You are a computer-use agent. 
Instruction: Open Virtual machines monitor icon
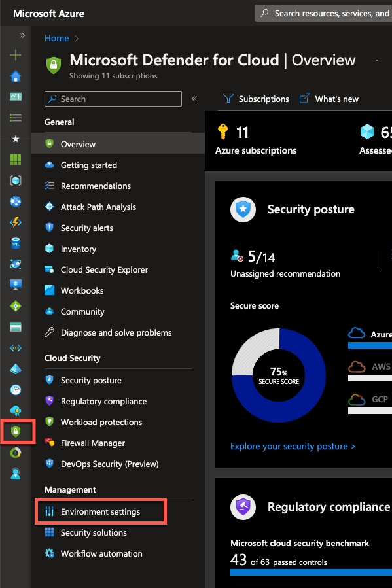tap(16, 285)
